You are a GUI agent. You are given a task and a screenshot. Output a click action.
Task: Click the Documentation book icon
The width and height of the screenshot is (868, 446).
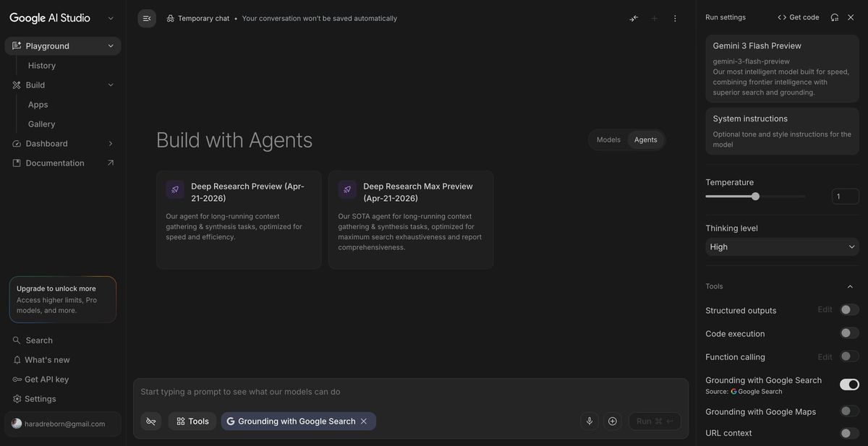pyautogui.click(x=17, y=163)
